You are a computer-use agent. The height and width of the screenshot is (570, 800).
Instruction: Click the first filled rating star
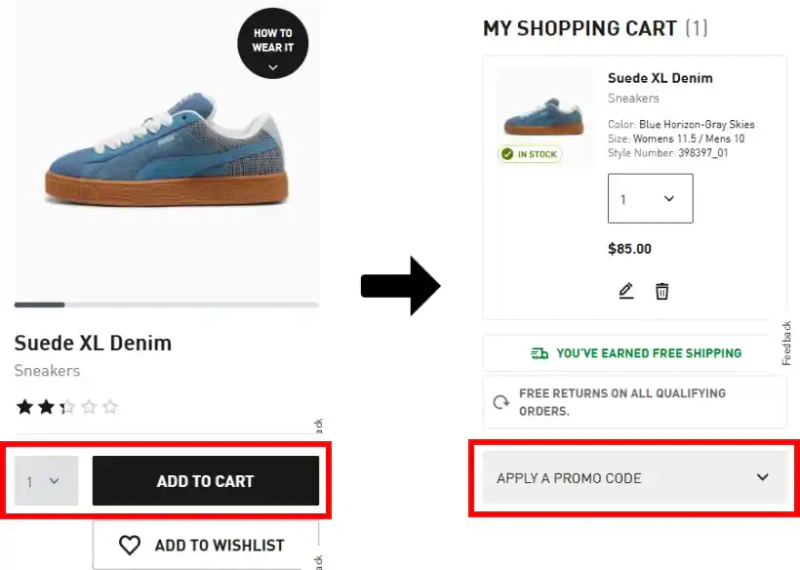point(23,407)
